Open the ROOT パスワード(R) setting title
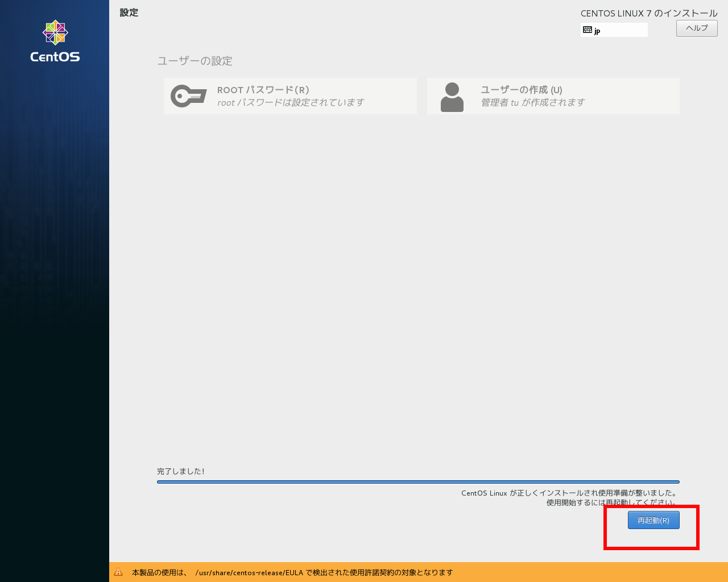 pyautogui.click(x=263, y=90)
